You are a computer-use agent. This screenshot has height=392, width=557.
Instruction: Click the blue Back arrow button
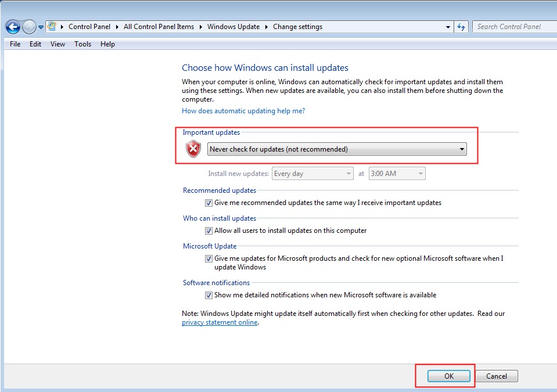click(x=13, y=27)
